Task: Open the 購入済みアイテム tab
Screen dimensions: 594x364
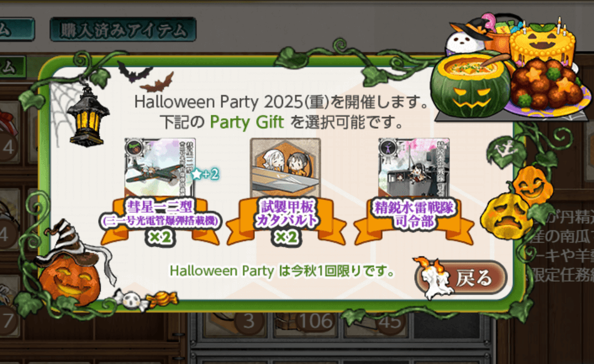Action: 123,30
